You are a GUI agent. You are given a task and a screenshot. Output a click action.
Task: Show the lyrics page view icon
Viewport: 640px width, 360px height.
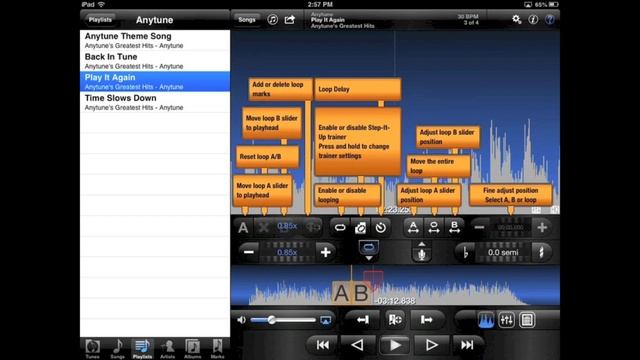[527, 320]
